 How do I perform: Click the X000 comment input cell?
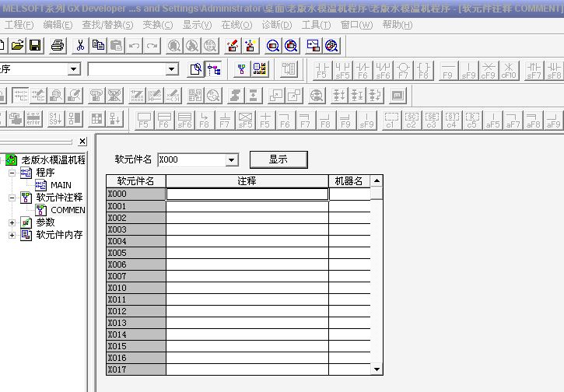247,194
